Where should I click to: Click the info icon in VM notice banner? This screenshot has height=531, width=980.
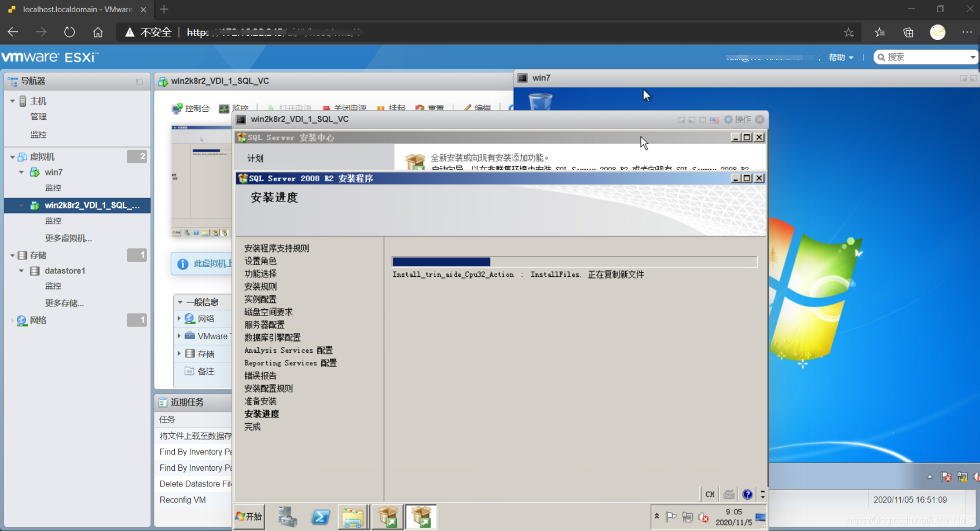click(183, 264)
